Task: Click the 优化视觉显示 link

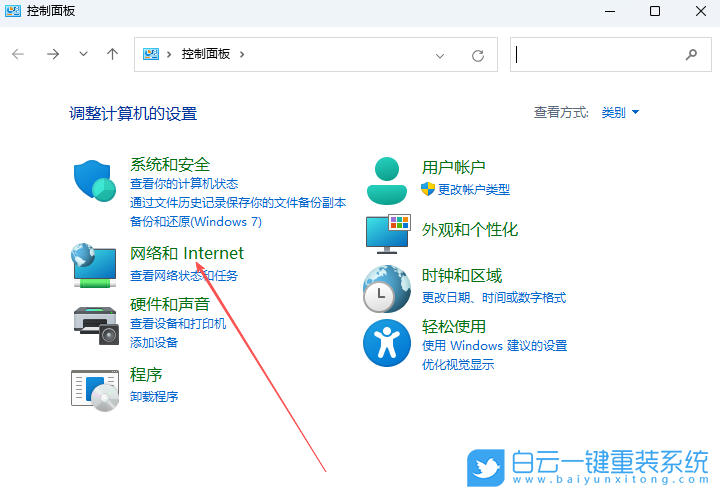Action: tap(458, 364)
